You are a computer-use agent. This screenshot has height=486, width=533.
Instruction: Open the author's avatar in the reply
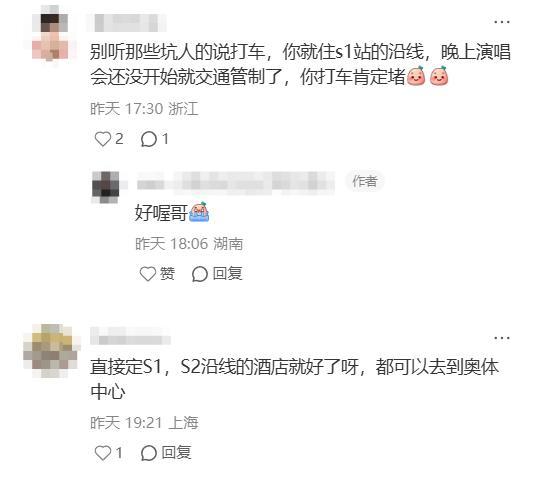coord(106,187)
